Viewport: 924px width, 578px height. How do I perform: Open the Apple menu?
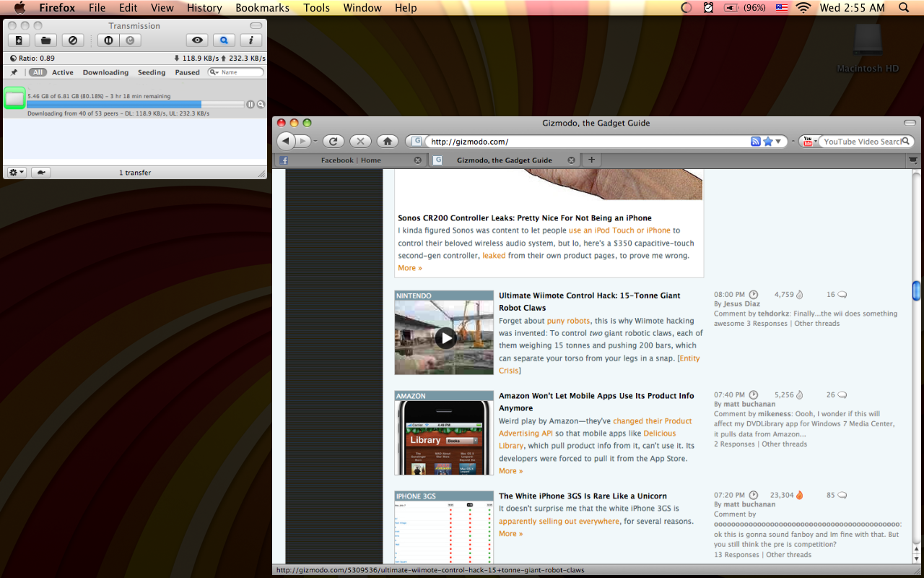19,8
